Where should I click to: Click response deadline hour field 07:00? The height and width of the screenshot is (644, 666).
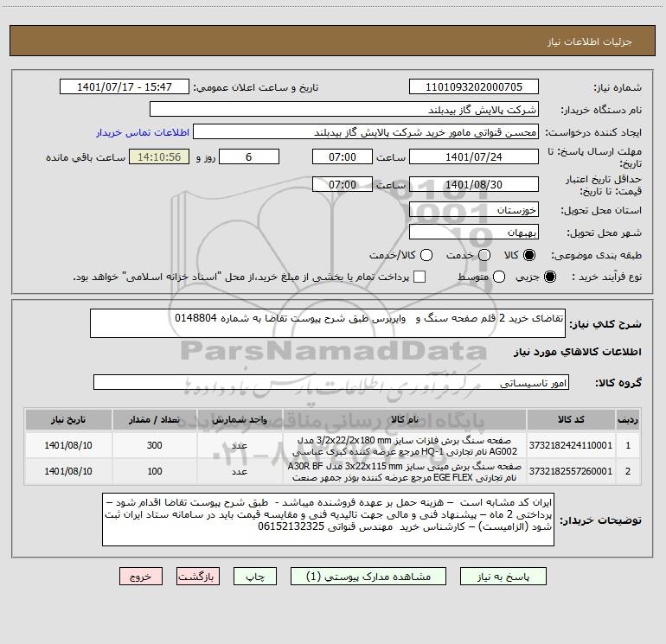(343, 156)
